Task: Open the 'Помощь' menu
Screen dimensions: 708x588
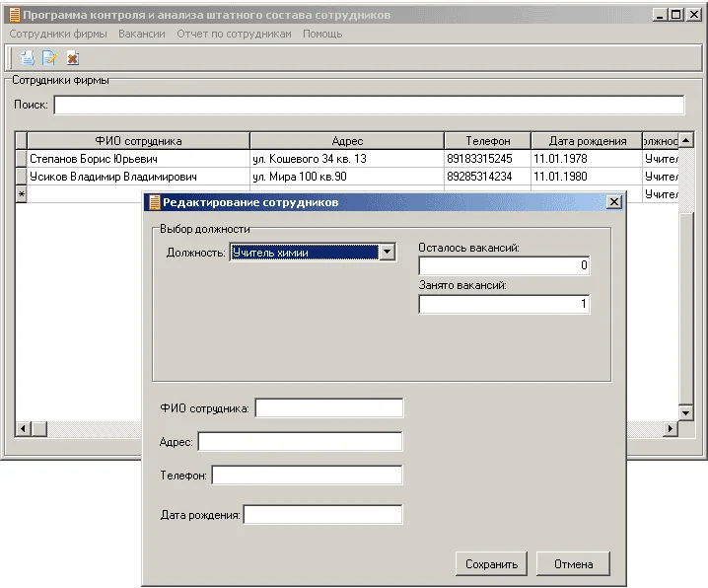Action: (x=321, y=34)
